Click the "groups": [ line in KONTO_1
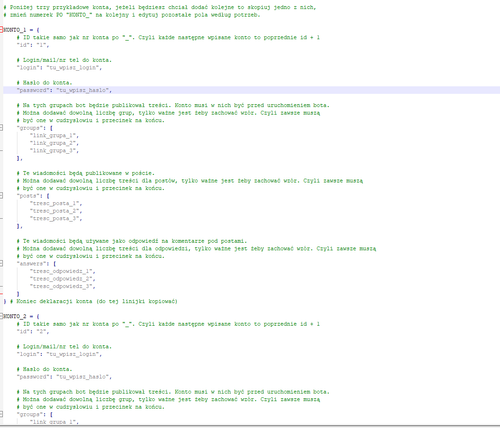Viewport: 500px width, 428px height. [x=35, y=128]
